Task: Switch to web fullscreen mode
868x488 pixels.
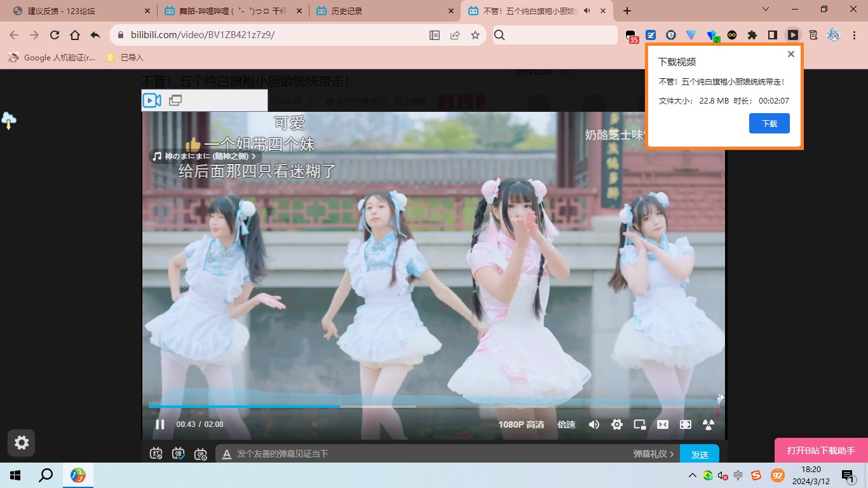Action: pos(686,424)
